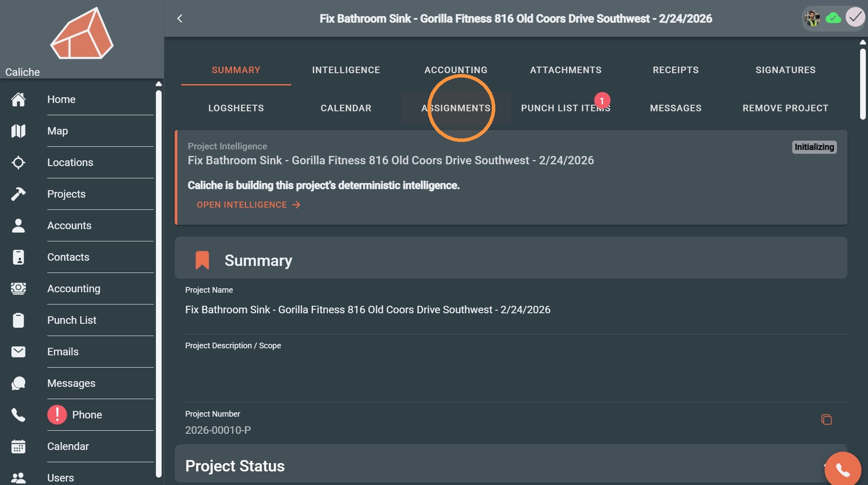Open Punch List clipboard icon

(x=18, y=320)
